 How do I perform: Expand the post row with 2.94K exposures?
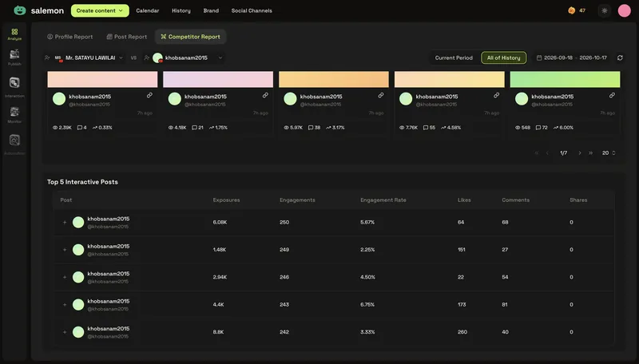click(x=65, y=277)
